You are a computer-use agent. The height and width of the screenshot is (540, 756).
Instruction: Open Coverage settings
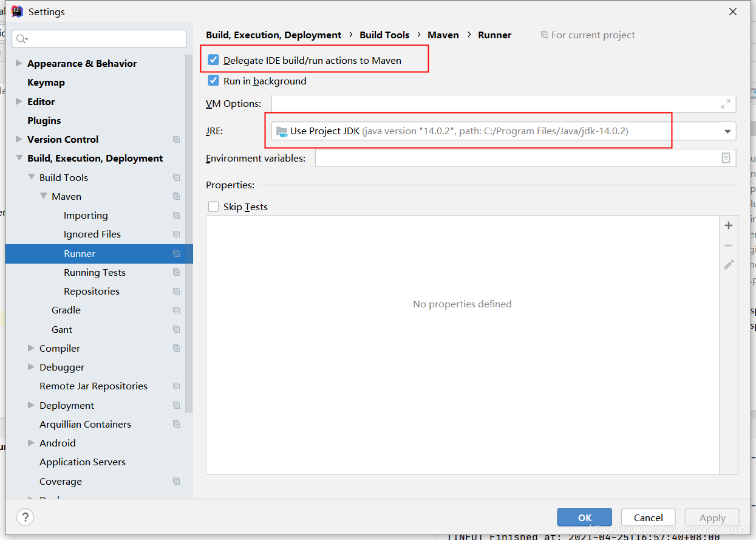click(x=61, y=481)
